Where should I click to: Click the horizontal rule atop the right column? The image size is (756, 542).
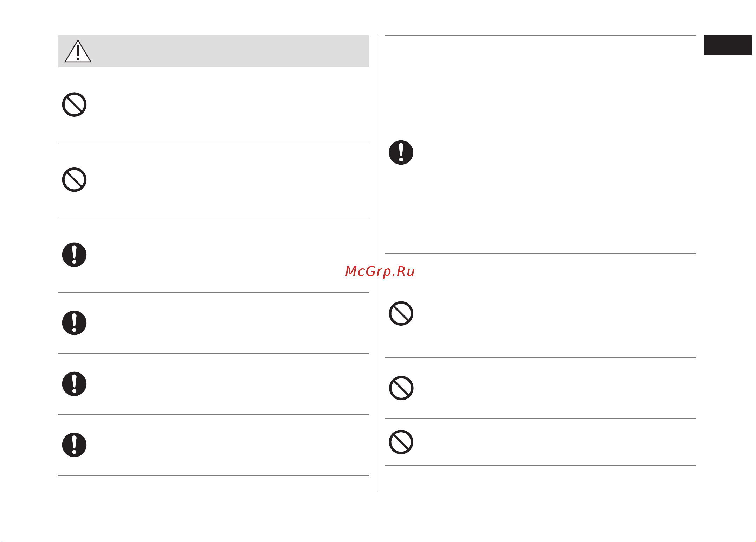coord(541,36)
